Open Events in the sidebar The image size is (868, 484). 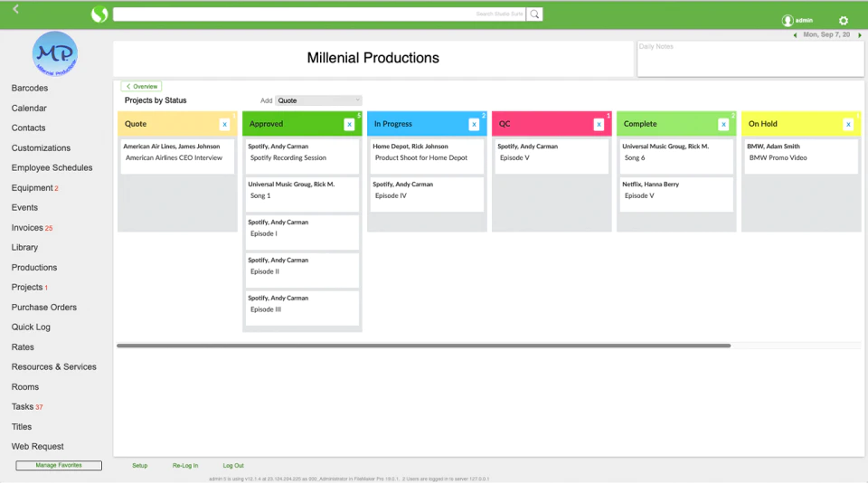(24, 208)
